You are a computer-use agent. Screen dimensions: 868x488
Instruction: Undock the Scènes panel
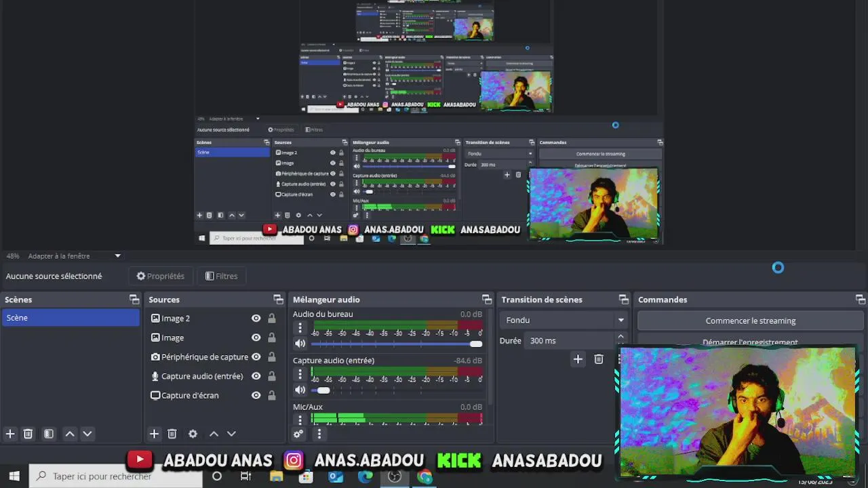pos(134,300)
